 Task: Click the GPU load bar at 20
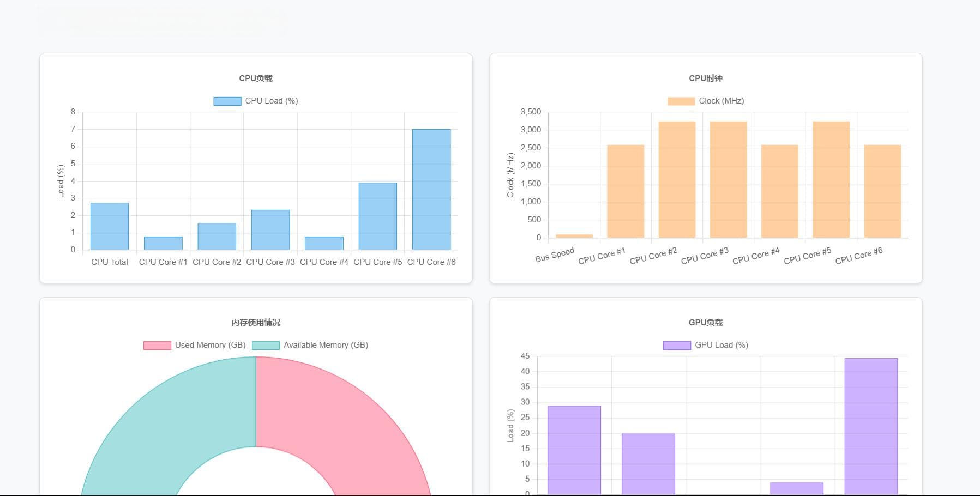648,464
